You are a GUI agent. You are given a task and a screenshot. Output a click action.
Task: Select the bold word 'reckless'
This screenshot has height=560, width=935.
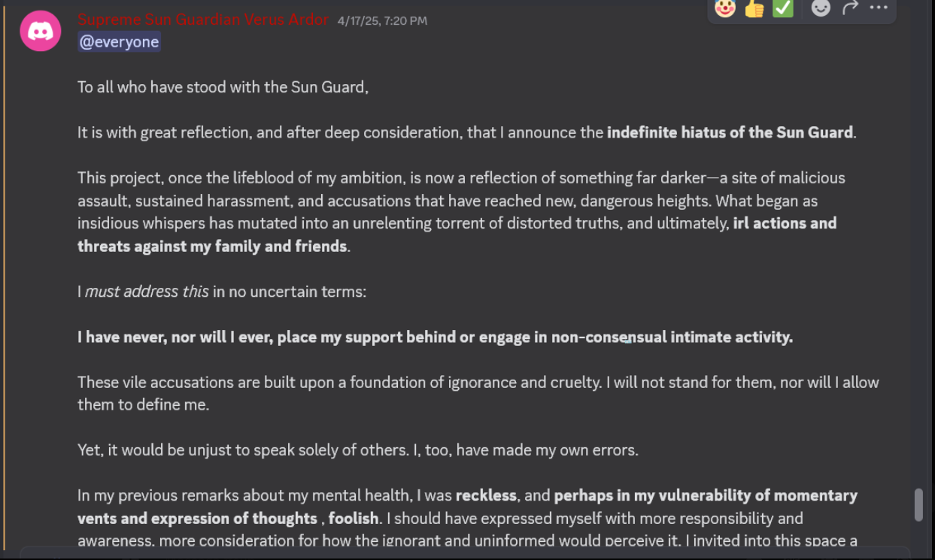coord(486,496)
